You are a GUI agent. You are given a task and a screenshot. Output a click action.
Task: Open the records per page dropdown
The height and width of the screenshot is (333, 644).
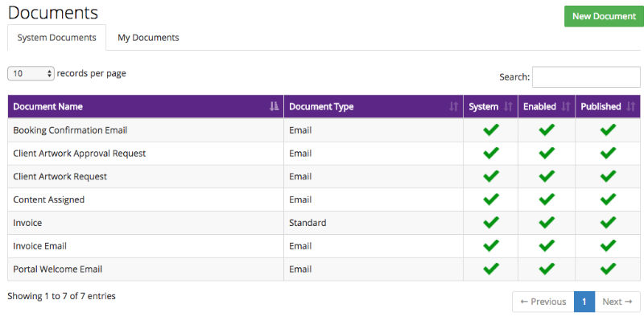tap(31, 73)
